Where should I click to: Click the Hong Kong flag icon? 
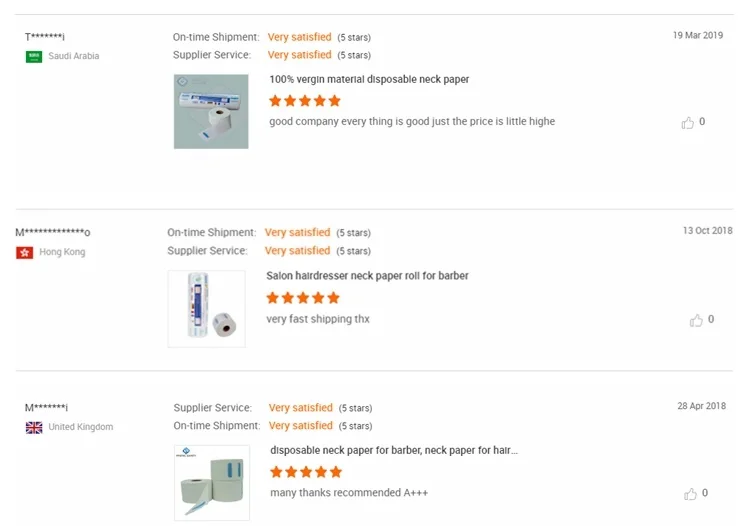pos(24,253)
